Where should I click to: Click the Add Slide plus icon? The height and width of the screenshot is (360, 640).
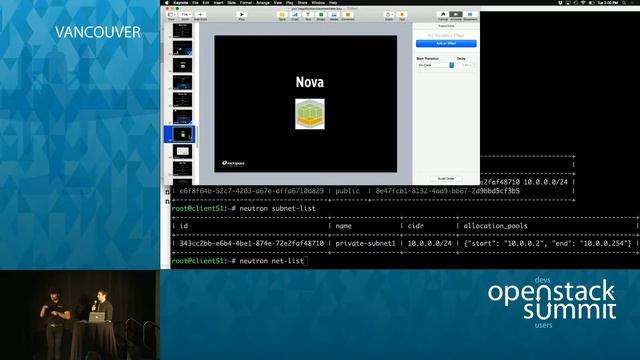pos(200,15)
